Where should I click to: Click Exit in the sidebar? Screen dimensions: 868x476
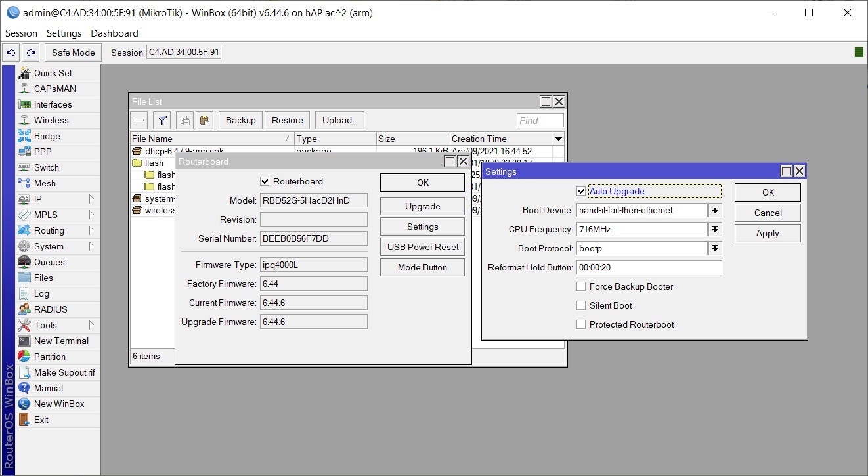tap(58, 420)
